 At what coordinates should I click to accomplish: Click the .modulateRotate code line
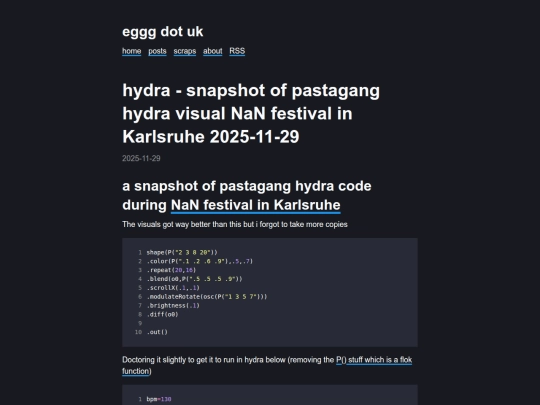tap(207, 297)
